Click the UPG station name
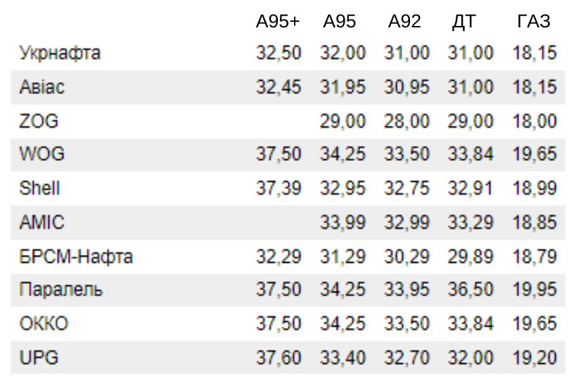 point(39,357)
